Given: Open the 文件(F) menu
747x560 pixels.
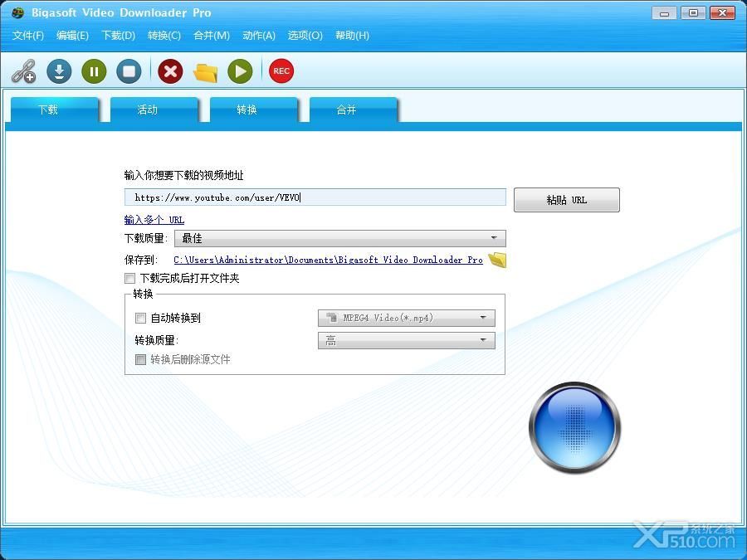Looking at the screenshot, I should (x=28, y=36).
